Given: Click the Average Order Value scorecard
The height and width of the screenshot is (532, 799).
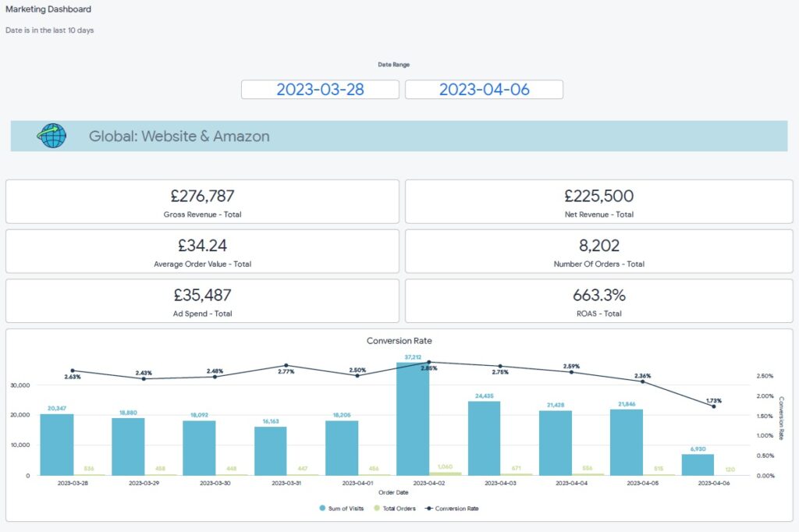Looking at the screenshot, I should [x=201, y=252].
